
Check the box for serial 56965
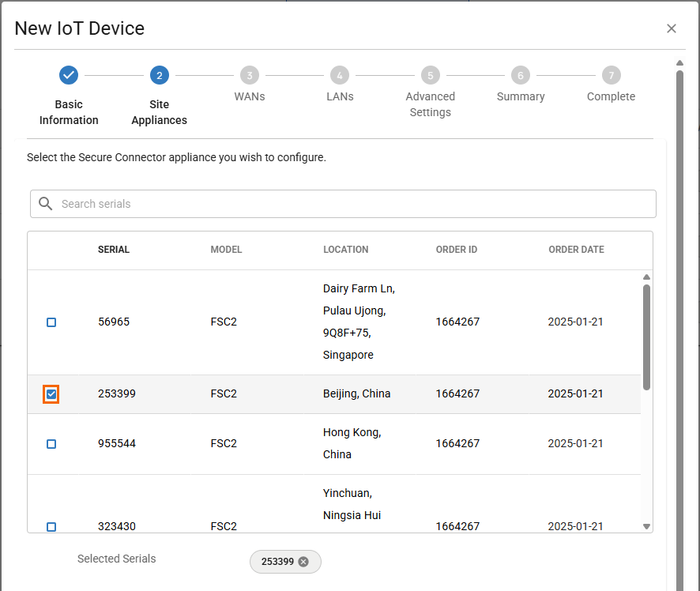(x=51, y=322)
